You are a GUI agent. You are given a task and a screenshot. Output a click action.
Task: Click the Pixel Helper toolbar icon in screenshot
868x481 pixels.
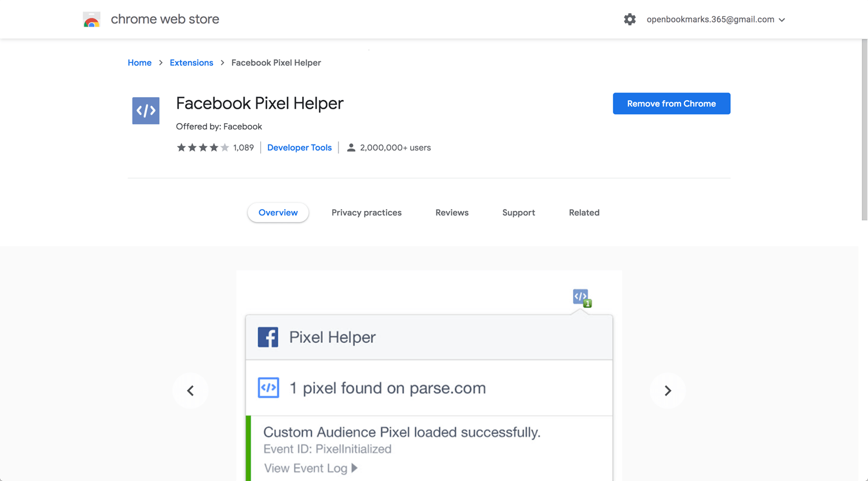point(582,298)
